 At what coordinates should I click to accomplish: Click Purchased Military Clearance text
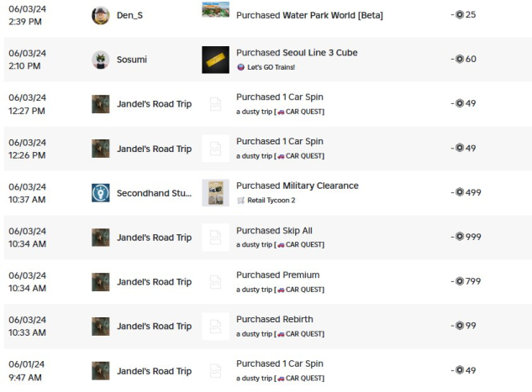[x=297, y=186]
